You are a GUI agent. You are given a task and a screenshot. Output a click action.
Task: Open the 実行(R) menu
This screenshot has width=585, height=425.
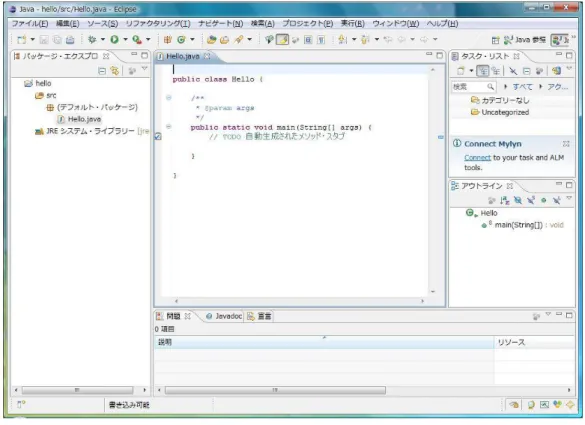click(353, 24)
